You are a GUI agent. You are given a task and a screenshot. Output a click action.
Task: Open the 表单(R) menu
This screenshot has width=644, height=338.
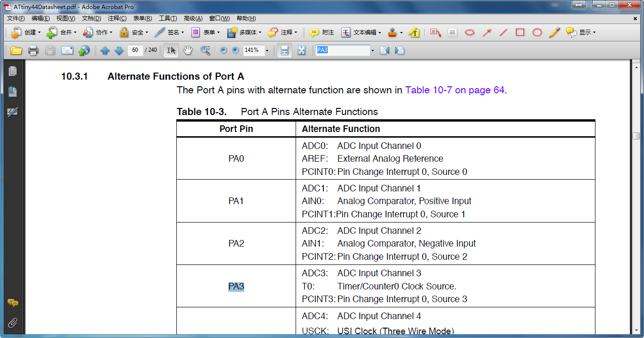(142, 18)
